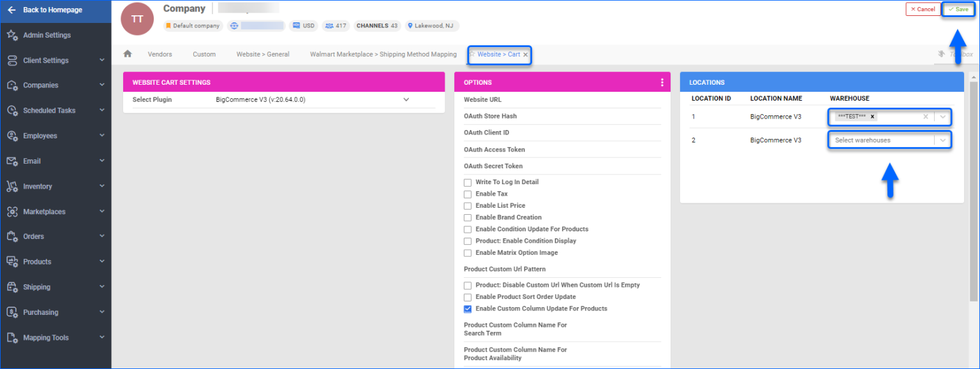Open the Options panel three-dot menu

pos(662,82)
